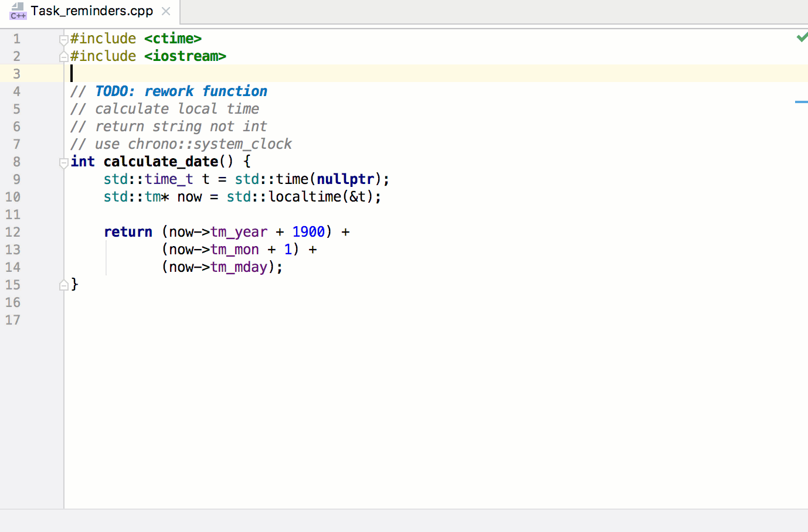Place the cursor on the nullptr keyword
The width and height of the screenshot is (808, 532).
coord(345,179)
